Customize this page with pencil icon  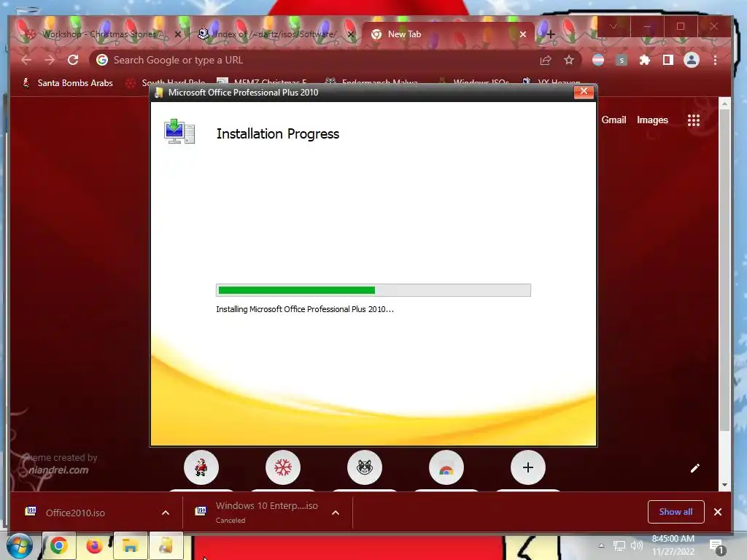click(x=695, y=469)
